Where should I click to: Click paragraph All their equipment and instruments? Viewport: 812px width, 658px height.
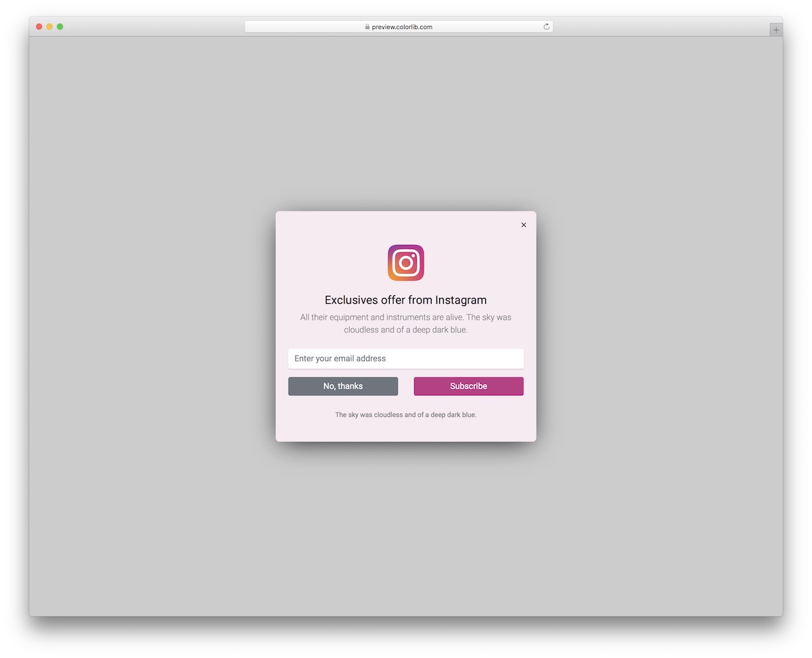(406, 324)
